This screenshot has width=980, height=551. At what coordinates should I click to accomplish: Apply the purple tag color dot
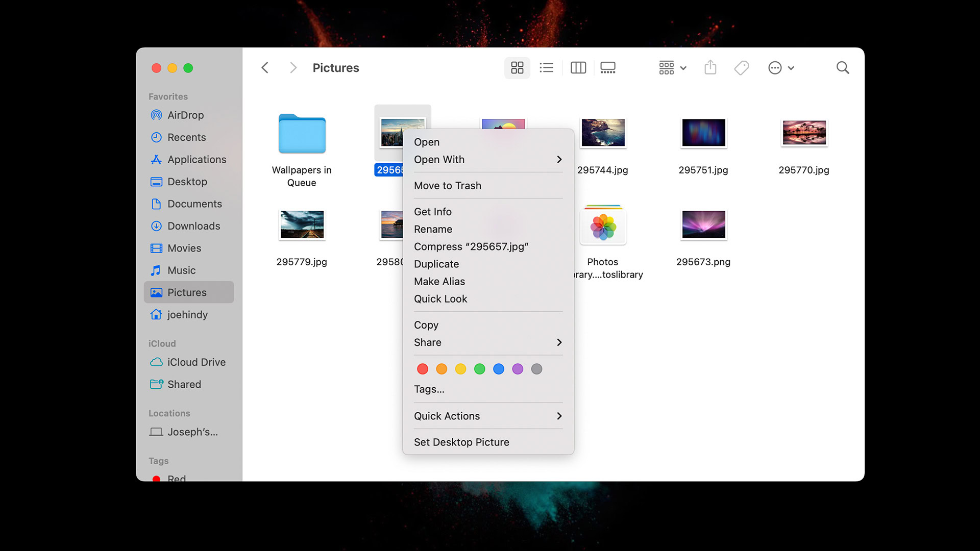pyautogui.click(x=518, y=369)
